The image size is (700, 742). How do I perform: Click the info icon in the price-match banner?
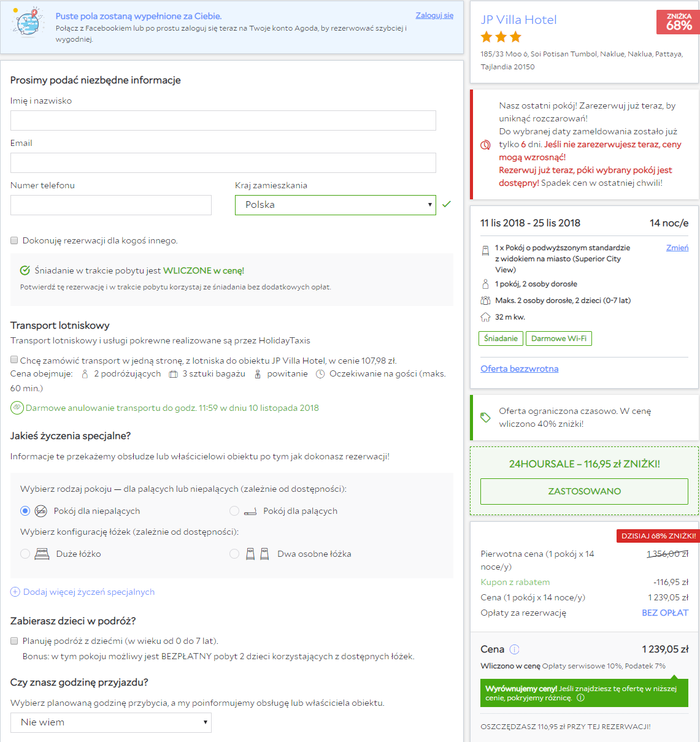click(580, 698)
